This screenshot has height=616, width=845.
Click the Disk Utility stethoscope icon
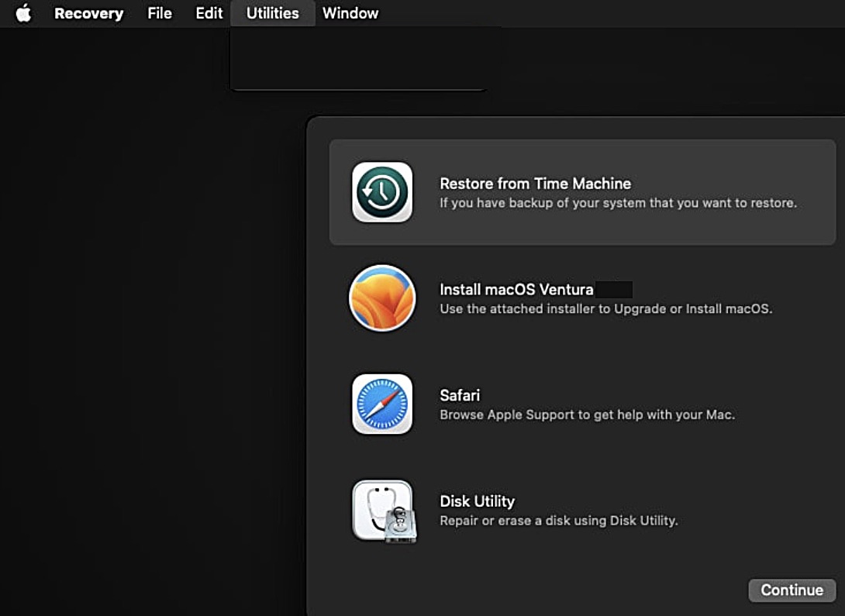[384, 511]
